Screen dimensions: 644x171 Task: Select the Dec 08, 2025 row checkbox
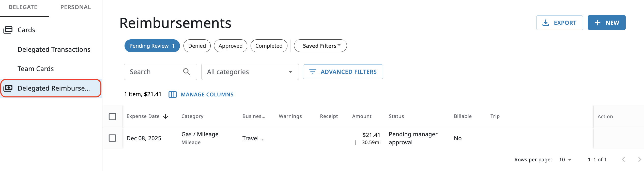[112, 138]
